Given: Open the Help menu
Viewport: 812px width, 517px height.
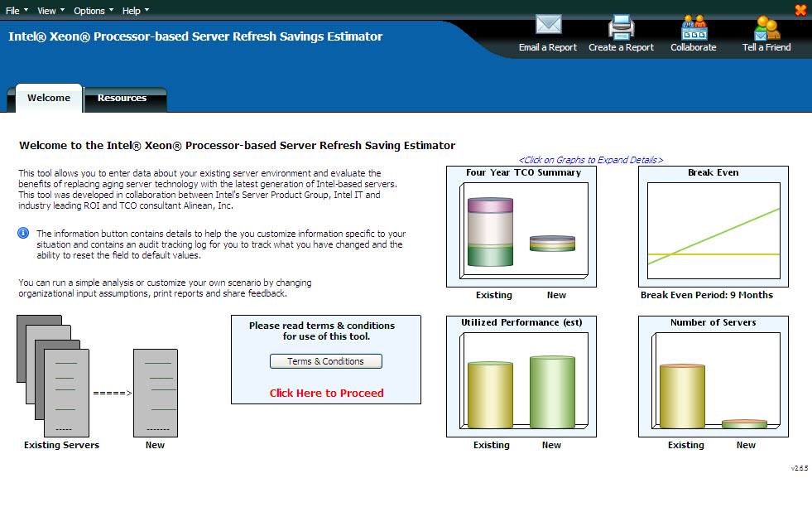Looking at the screenshot, I should pos(135,11).
